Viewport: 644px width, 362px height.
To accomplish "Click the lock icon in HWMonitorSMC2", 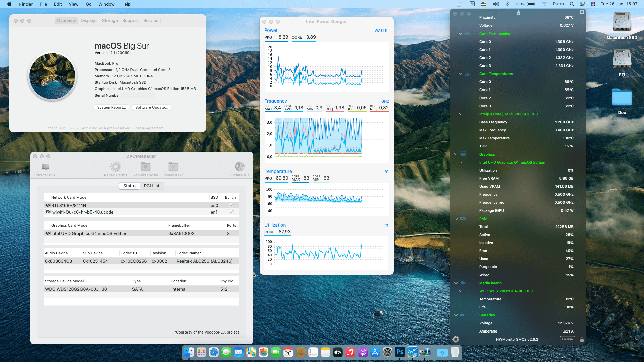I will [x=582, y=339].
